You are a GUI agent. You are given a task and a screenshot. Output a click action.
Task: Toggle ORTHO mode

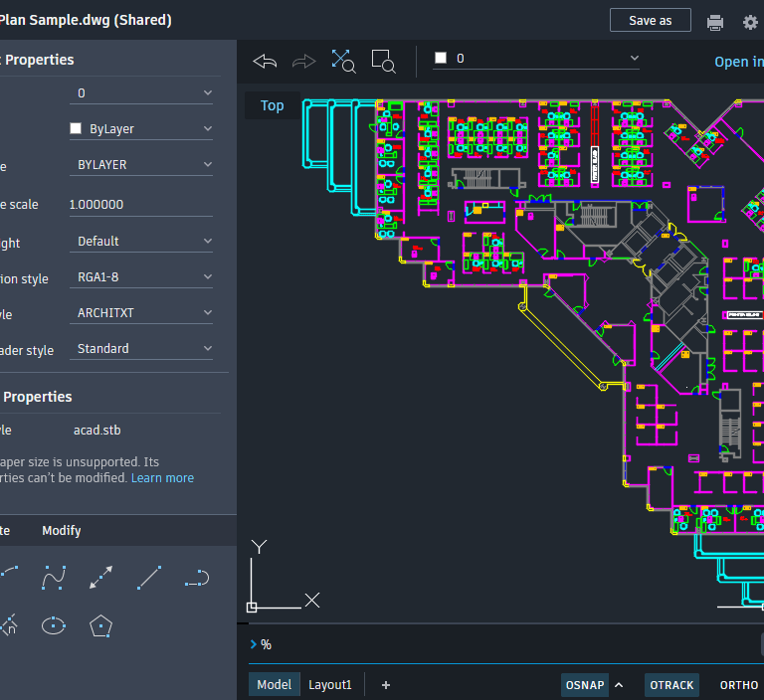point(739,685)
